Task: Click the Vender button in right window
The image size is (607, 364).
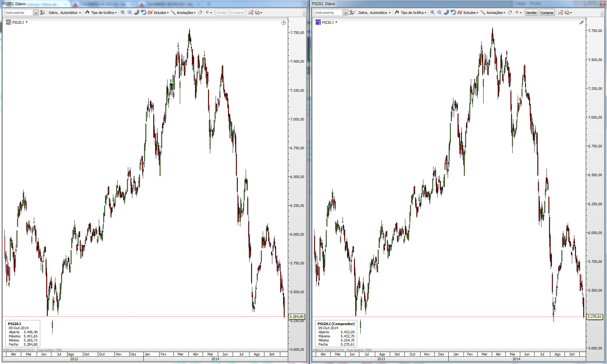Action: click(x=531, y=13)
